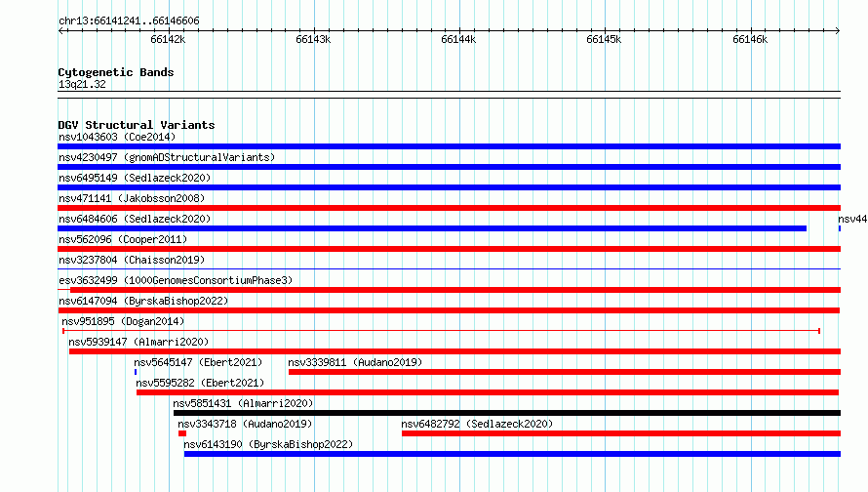Click the blue bar for nsv6143190
This screenshot has height=492, width=868.
point(513,454)
